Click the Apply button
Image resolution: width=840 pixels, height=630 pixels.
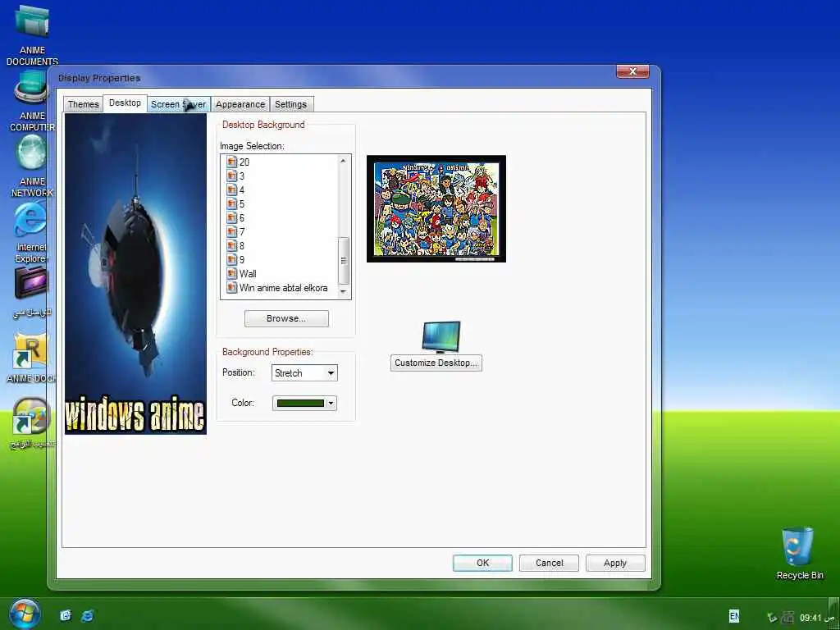[615, 563]
